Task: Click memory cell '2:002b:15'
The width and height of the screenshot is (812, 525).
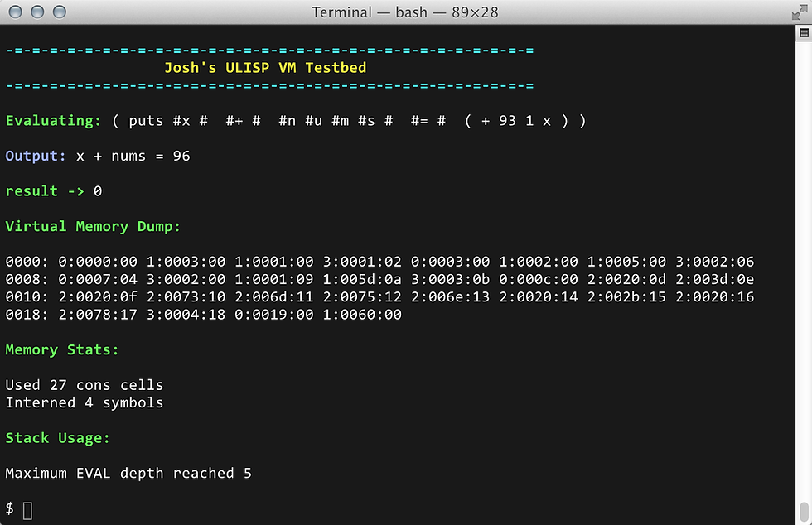Action: click(x=626, y=297)
